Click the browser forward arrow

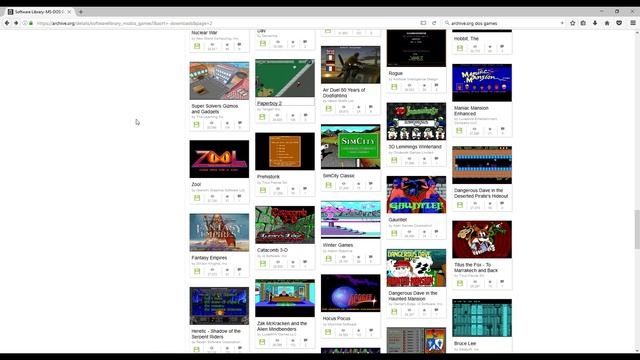(x=16, y=23)
